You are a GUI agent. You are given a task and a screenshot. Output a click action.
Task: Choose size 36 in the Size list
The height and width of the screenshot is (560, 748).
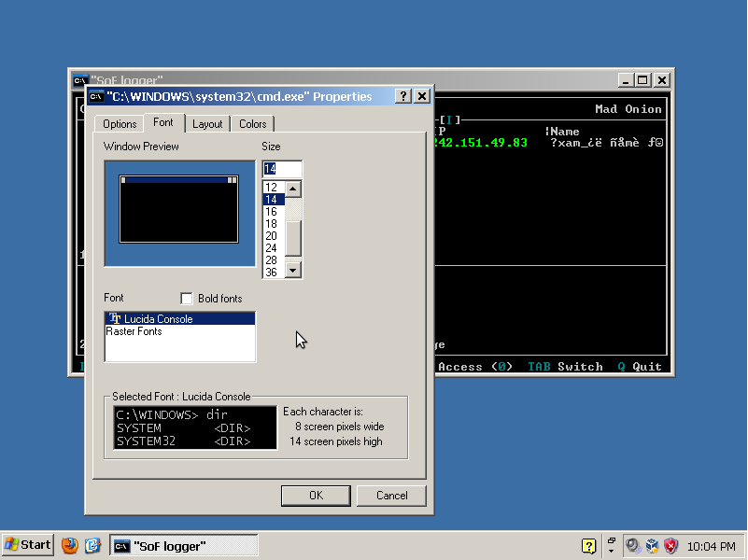pyautogui.click(x=274, y=273)
